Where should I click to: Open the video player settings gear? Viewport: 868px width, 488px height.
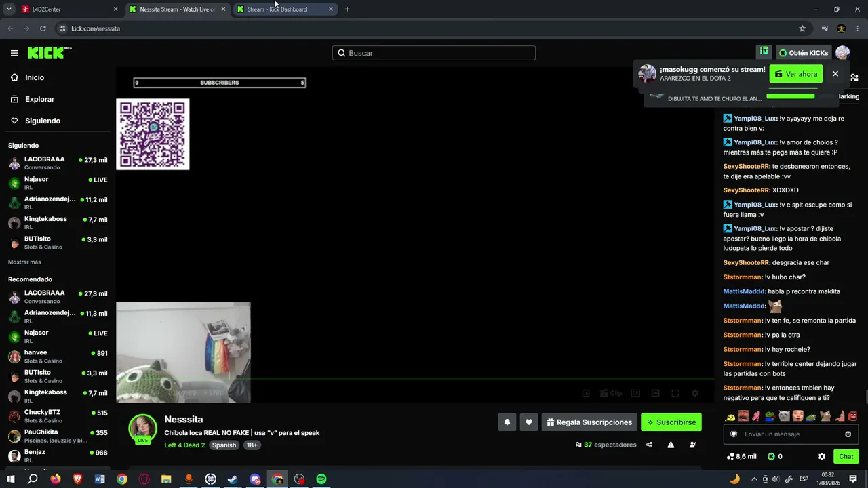(x=695, y=393)
